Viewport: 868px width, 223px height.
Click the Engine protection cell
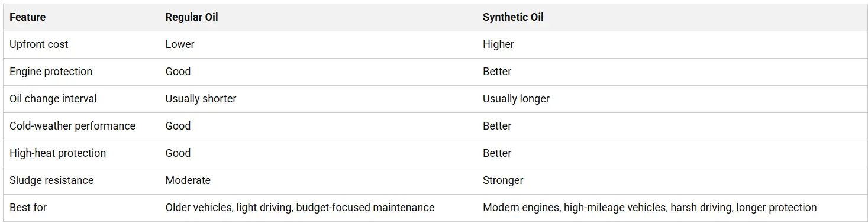pyautogui.click(x=51, y=72)
